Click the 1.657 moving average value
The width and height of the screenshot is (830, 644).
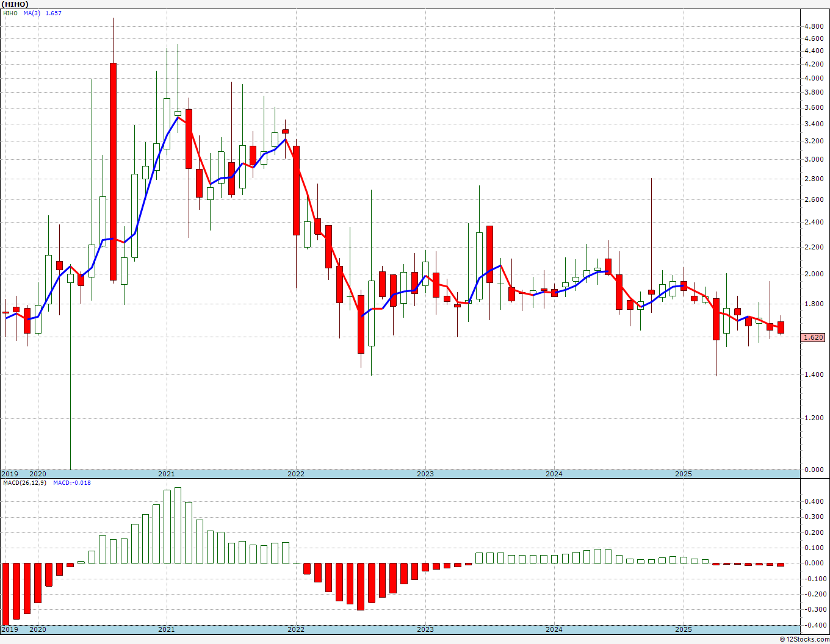(53, 13)
